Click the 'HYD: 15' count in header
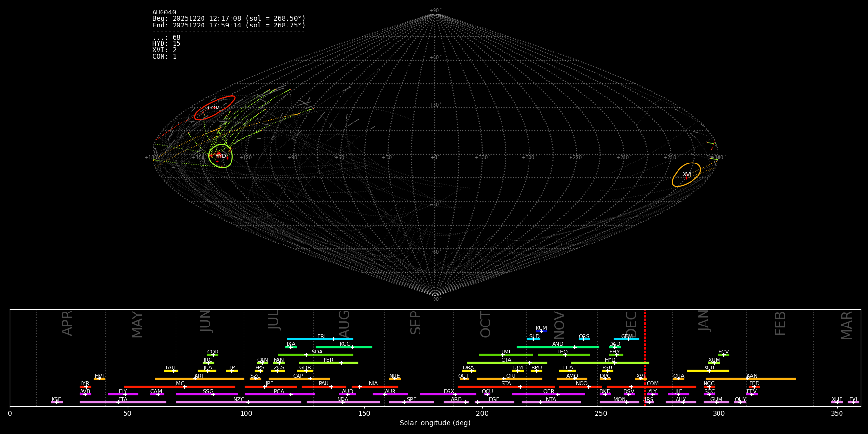The height and width of the screenshot is (434, 868). [x=166, y=44]
